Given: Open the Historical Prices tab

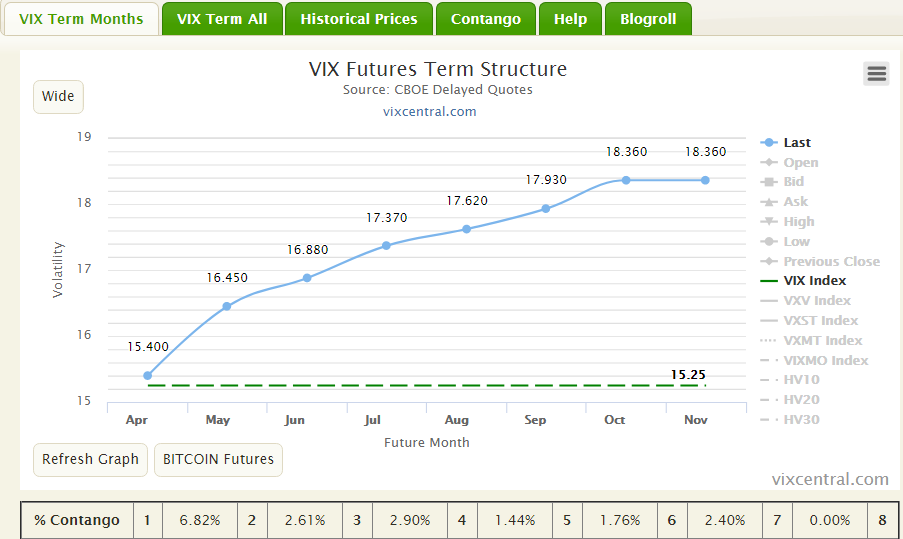Looking at the screenshot, I should pos(359,19).
